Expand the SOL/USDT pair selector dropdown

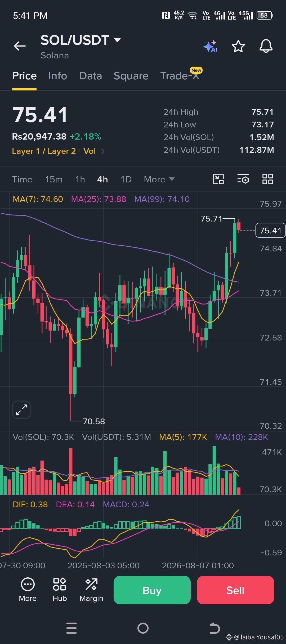pos(117,40)
